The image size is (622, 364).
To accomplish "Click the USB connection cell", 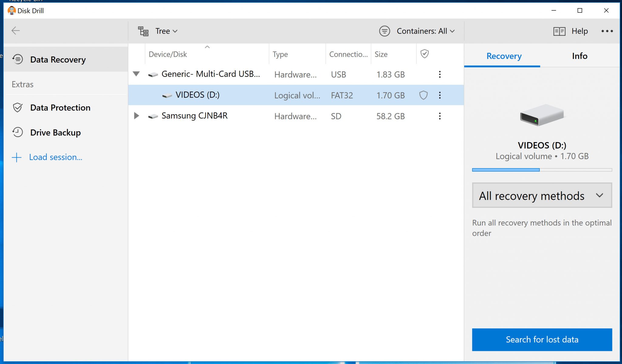I will pyautogui.click(x=338, y=75).
